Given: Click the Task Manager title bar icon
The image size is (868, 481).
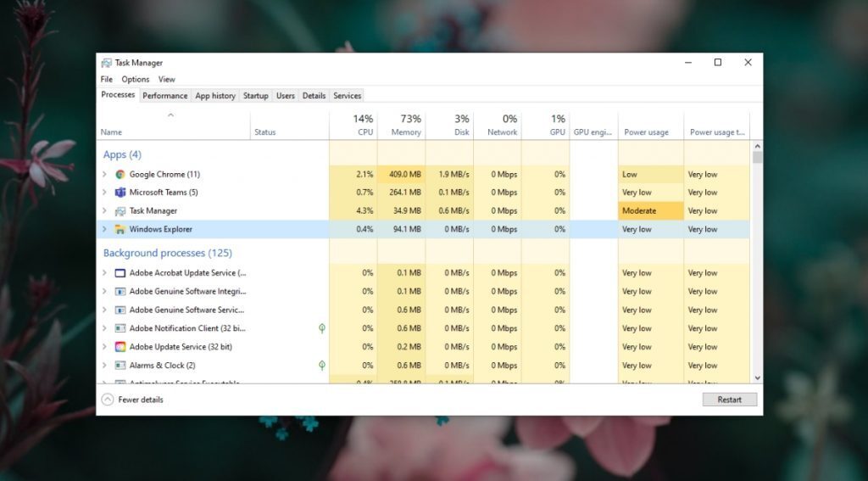Looking at the screenshot, I should click(x=106, y=63).
